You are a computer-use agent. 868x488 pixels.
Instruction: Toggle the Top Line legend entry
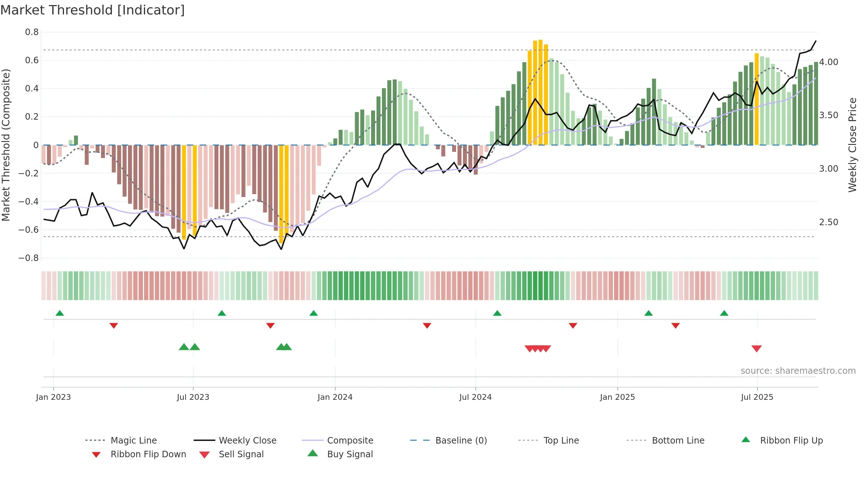549,440
